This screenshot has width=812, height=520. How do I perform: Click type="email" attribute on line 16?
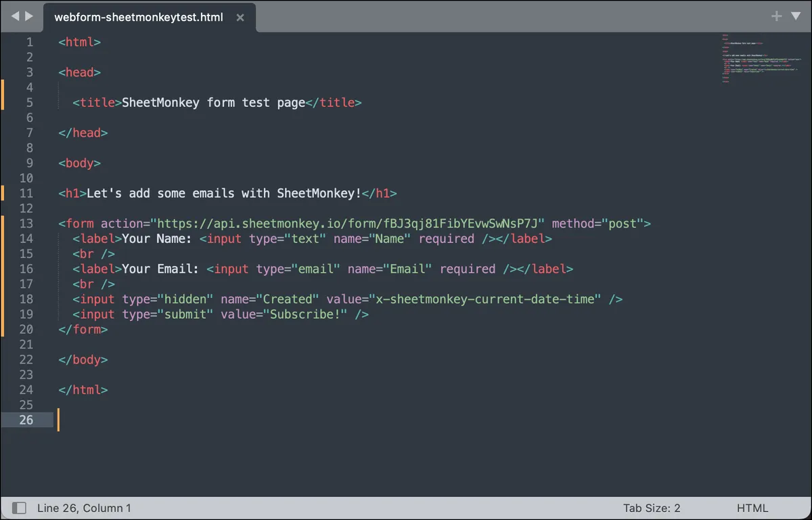pyautogui.click(x=298, y=269)
